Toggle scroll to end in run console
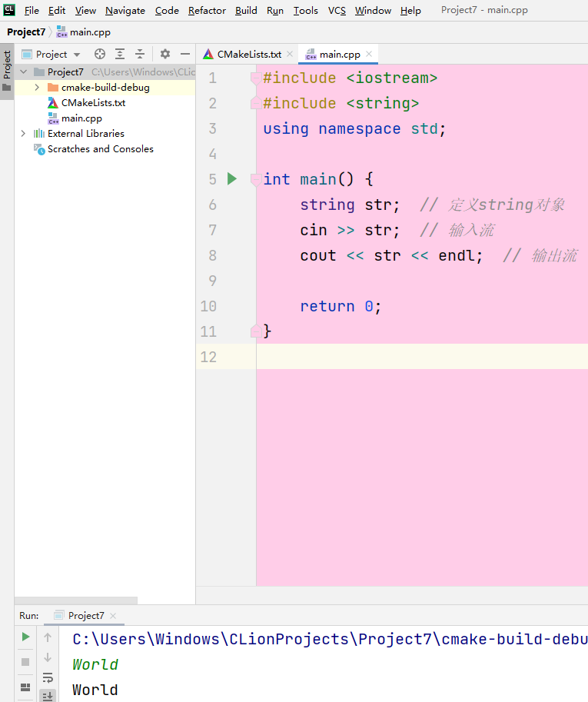The width and height of the screenshot is (588, 702). (48, 696)
